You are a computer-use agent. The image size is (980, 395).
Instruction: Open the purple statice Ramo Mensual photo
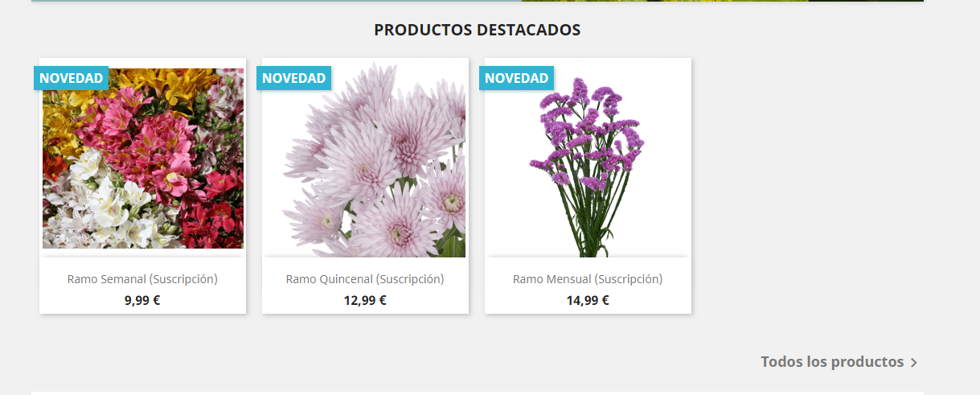click(588, 158)
